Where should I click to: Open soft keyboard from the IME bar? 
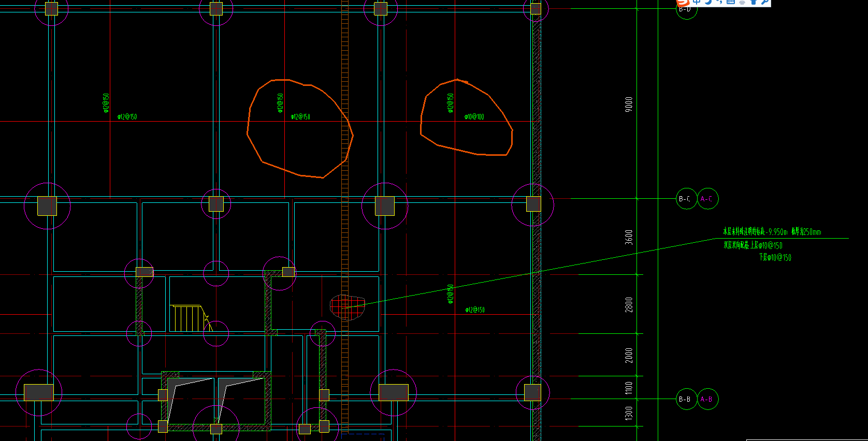tap(731, 2)
